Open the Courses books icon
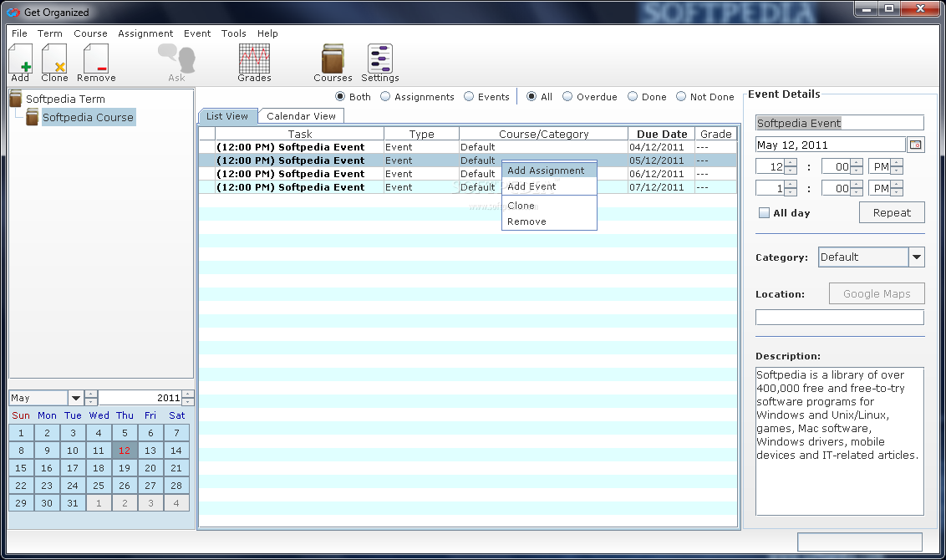 point(333,62)
